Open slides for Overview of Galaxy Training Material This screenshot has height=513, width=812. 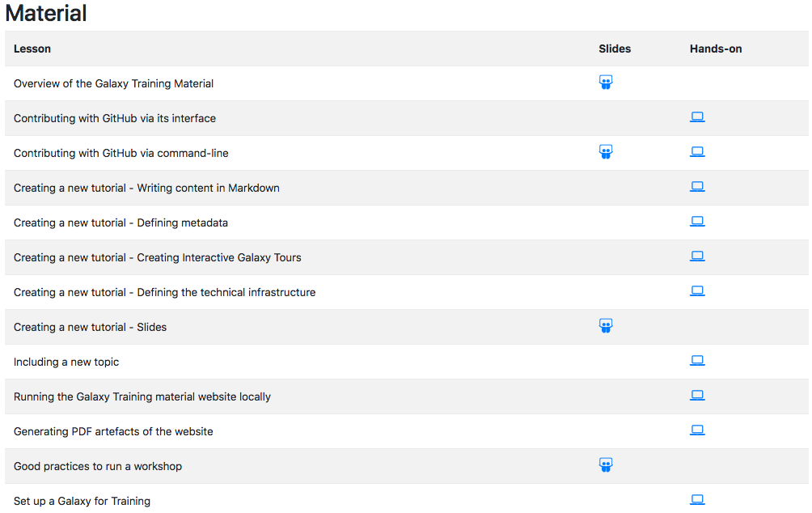pyautogui.click(x=606, y=83)
